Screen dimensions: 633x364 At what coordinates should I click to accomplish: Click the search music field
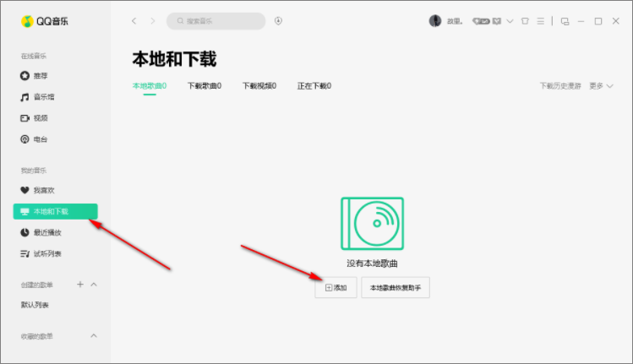click(x=216, y=21)
